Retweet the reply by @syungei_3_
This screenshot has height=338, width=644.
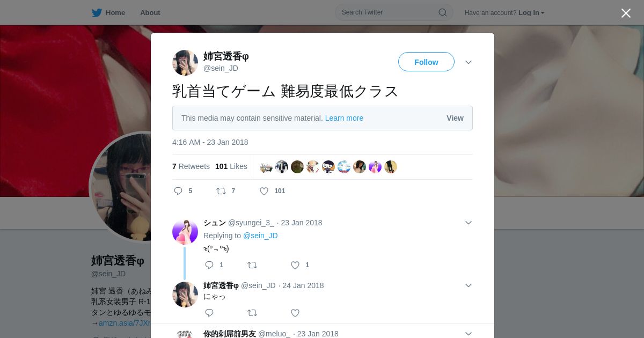click(252, 265)
